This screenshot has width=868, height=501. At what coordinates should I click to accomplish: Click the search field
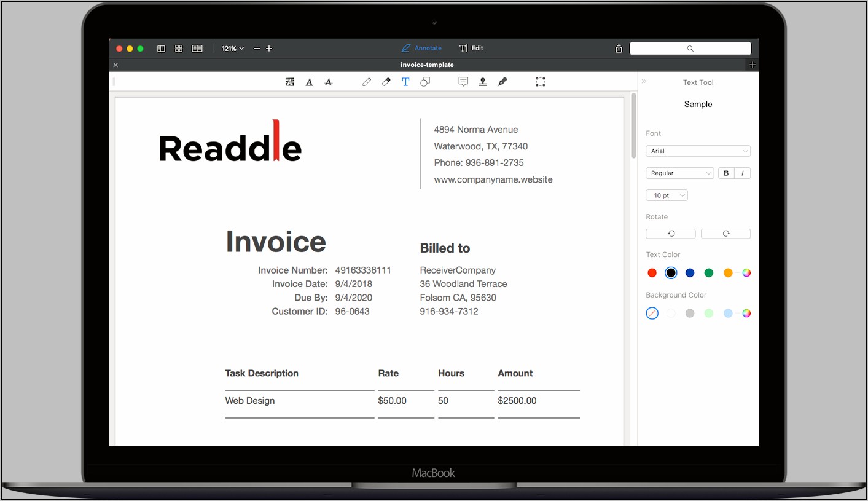(690, 49)
